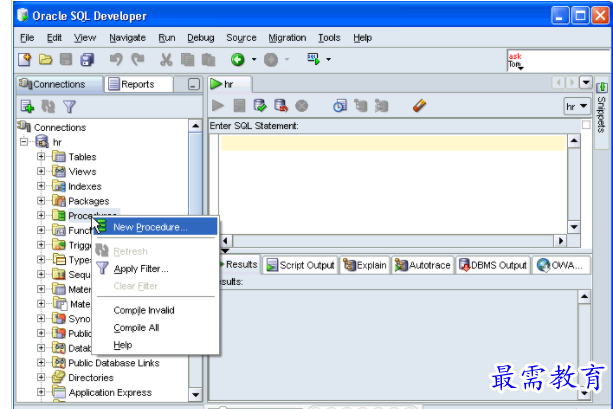Toggle the checkbox beside Enter SQL Statement

pyautogui.click(x=586, y=125)
